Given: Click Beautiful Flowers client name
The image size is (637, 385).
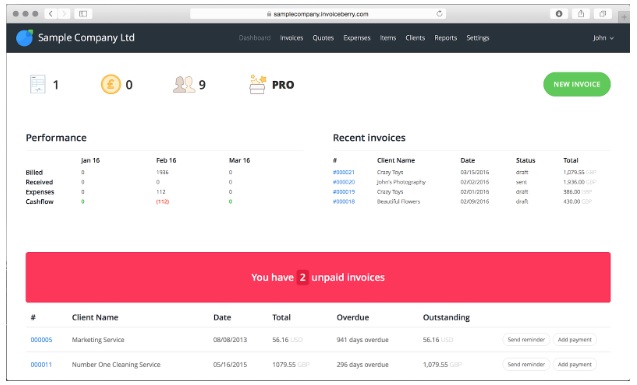Looking at the screenshot, I should click(x=399, y=201).
